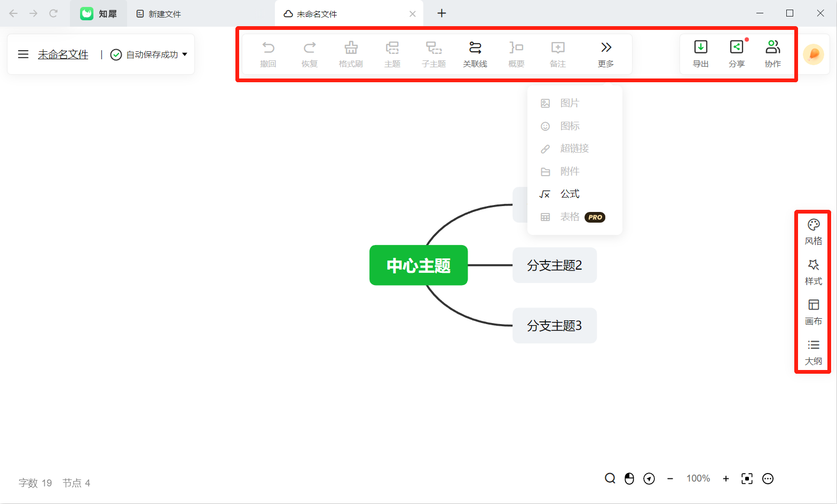837x504 pixels.
Task: Close the 未命名文件 tab
Action: (x=413, y=14)
